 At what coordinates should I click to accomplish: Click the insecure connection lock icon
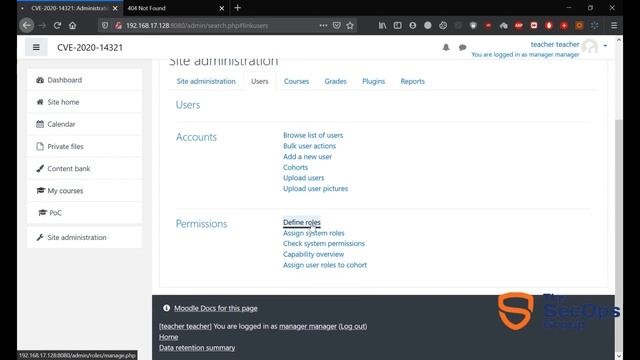pyautogui.click(x=118, y=25)
